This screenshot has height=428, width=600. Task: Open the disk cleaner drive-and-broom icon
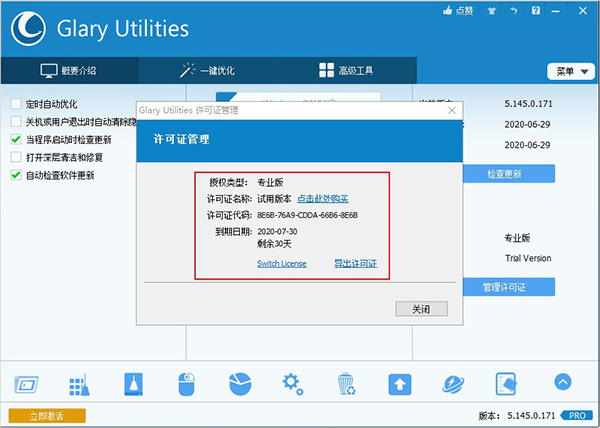point(133,384)
